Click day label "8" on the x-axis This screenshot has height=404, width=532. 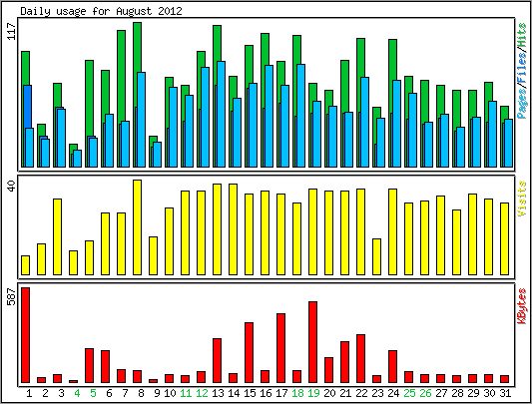(141, 393)
